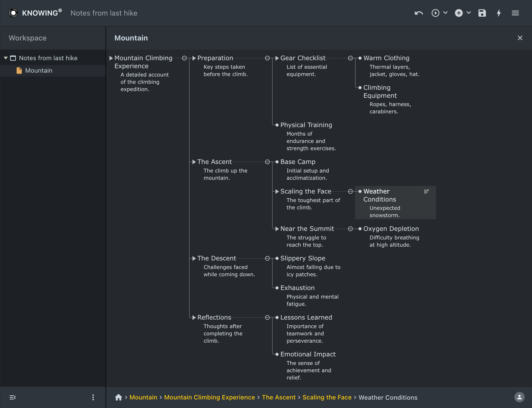Click the undo arrow icon
The image size is (532, 408).
pyautogui.click(x=419, y=13)
